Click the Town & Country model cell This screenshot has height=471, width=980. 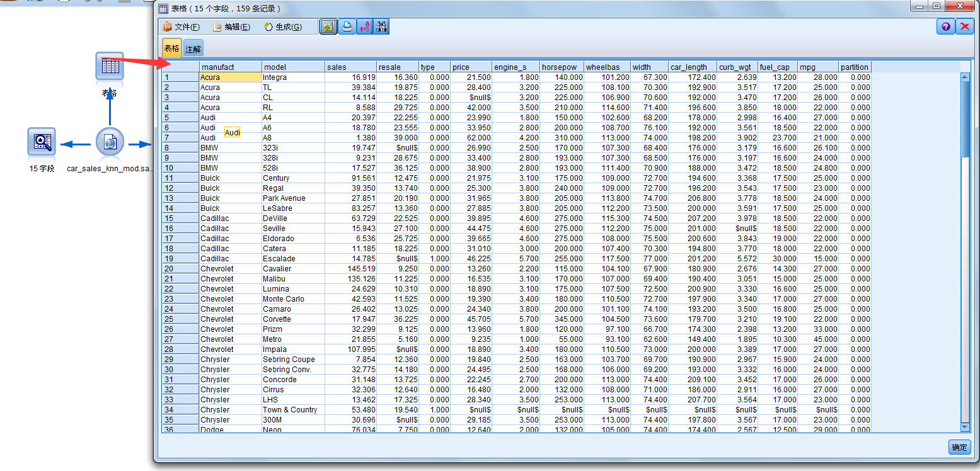293,410
